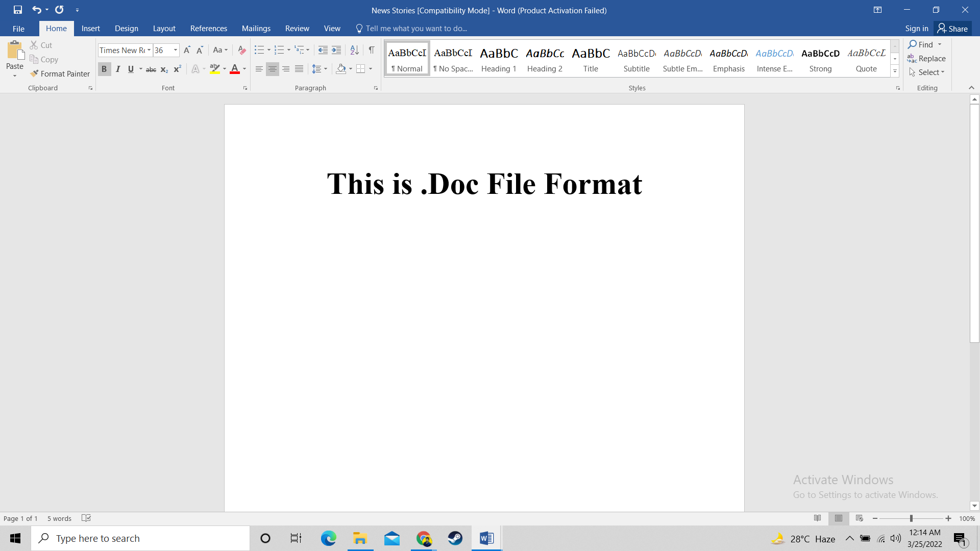Viewport: 980px width, 551px height.
Task: Cut the selected text
Action: tap(41, 45)
